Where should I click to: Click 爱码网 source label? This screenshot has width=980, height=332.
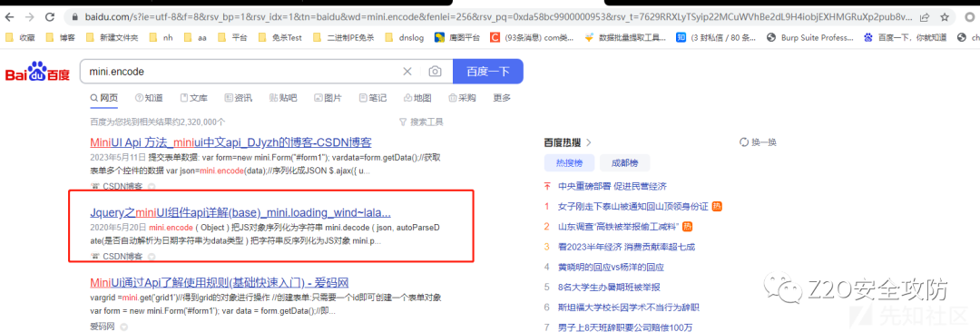coord(103,327)
